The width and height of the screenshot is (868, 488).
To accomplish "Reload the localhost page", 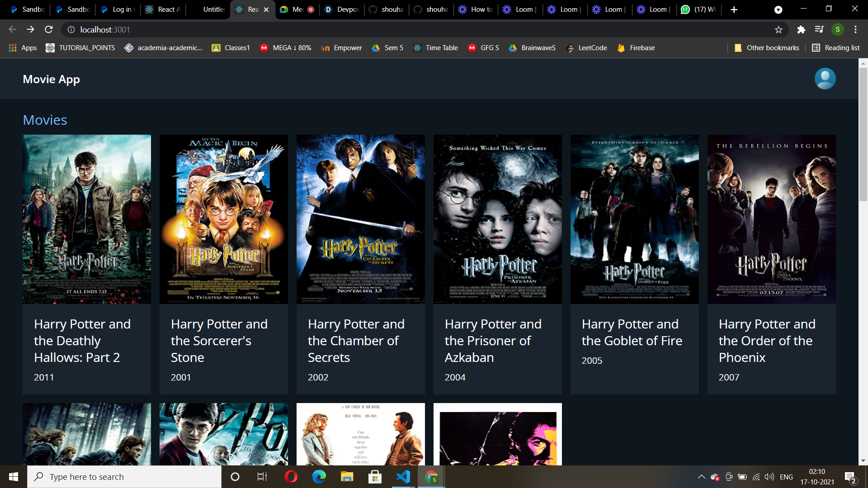I will 49,30.
